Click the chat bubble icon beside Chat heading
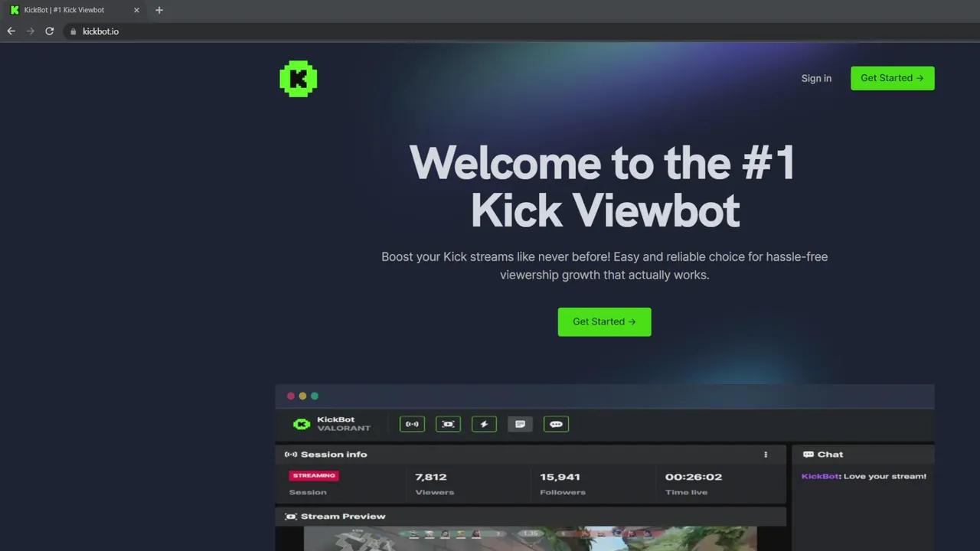 click(808, 455)
